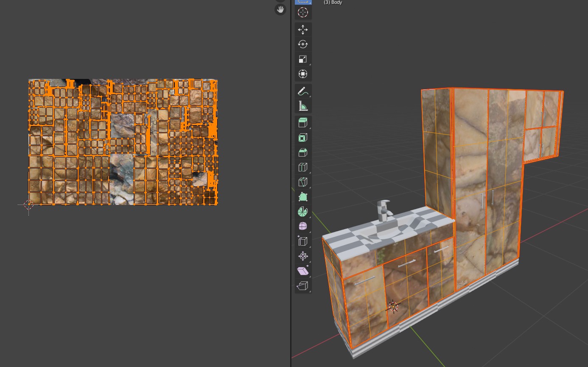This screenshot has width=588, height=367.
Task: Select the Poly Build tool
Action: [x=303, y=197]
